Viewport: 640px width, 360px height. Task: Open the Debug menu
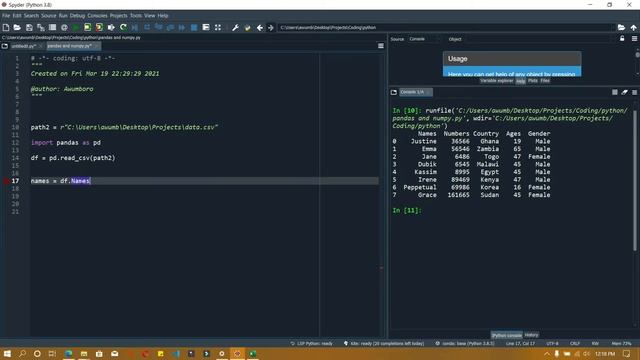point(77,16)
